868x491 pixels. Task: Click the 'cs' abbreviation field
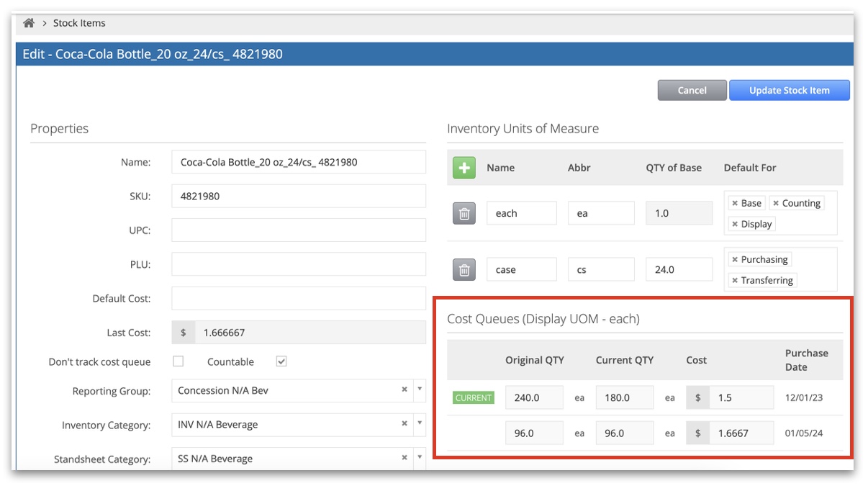click(x=601, y=270)
